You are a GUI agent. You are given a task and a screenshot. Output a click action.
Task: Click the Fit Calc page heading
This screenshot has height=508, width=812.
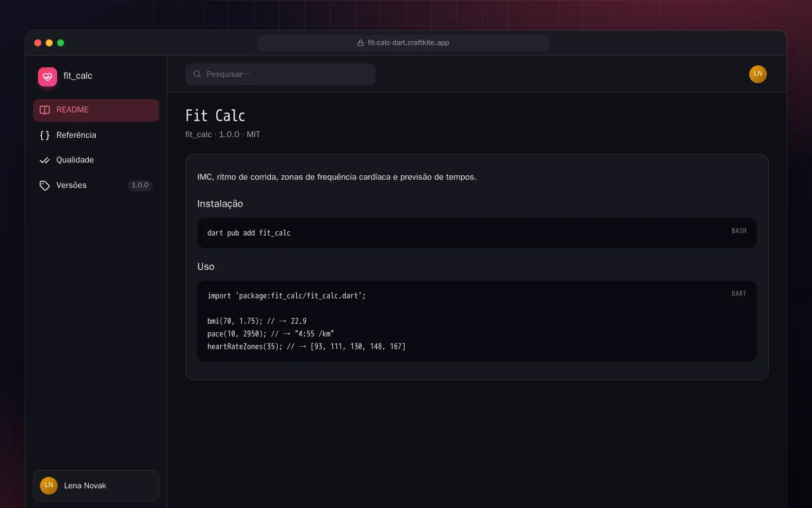click(x=215, y=116)
